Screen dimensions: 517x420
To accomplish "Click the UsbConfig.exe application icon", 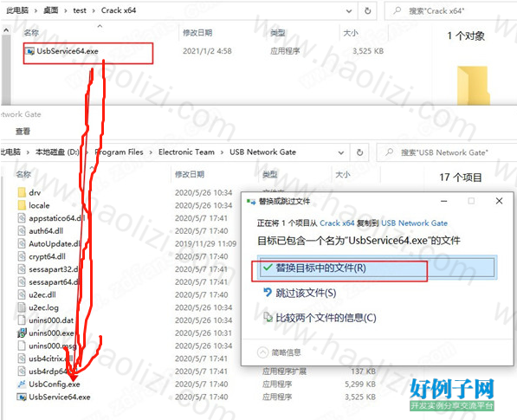I will [22, 384].
